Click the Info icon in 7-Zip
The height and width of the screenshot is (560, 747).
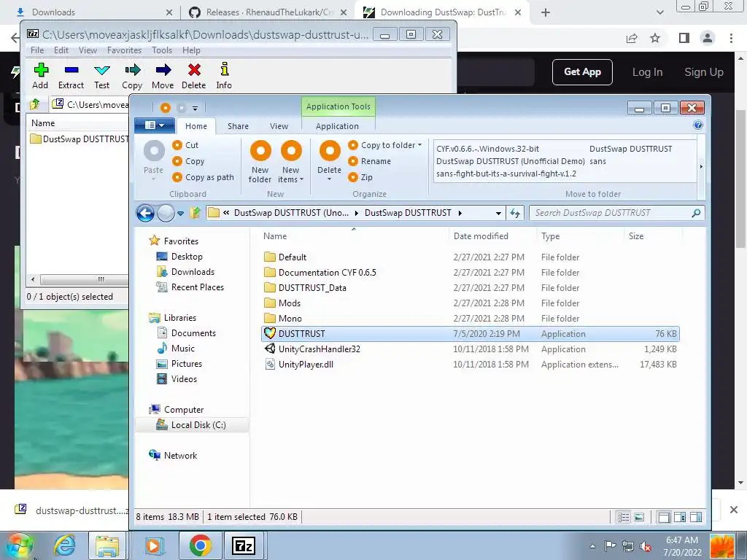[225, 69]
